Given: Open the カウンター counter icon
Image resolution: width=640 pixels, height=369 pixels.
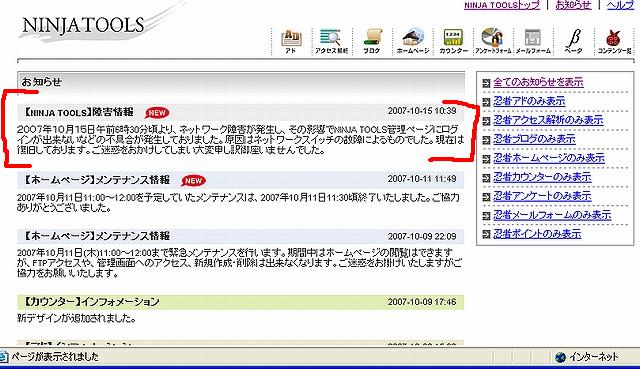Looking at the screenshot, I should coord(453,41).
